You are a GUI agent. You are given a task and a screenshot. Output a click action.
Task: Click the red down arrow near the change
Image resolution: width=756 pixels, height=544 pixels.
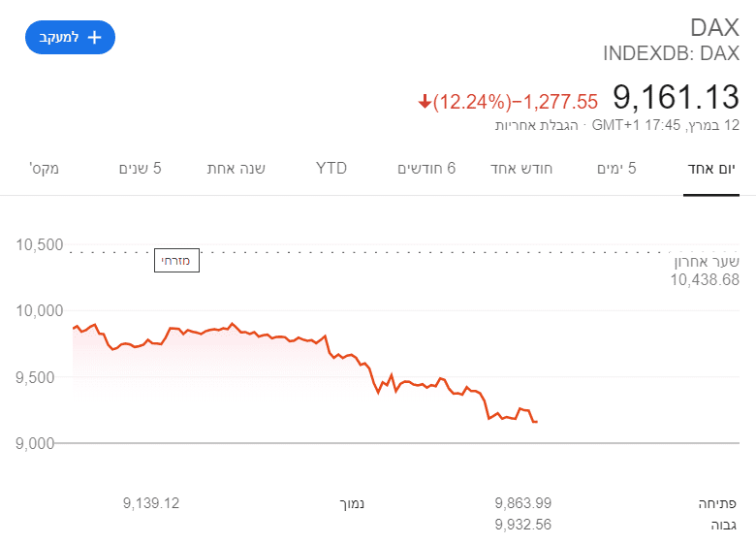[x=424, y=101]
